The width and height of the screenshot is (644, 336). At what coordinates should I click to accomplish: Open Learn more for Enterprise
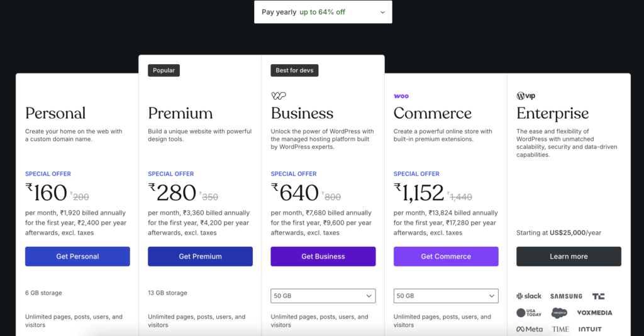tap(569, 256)
